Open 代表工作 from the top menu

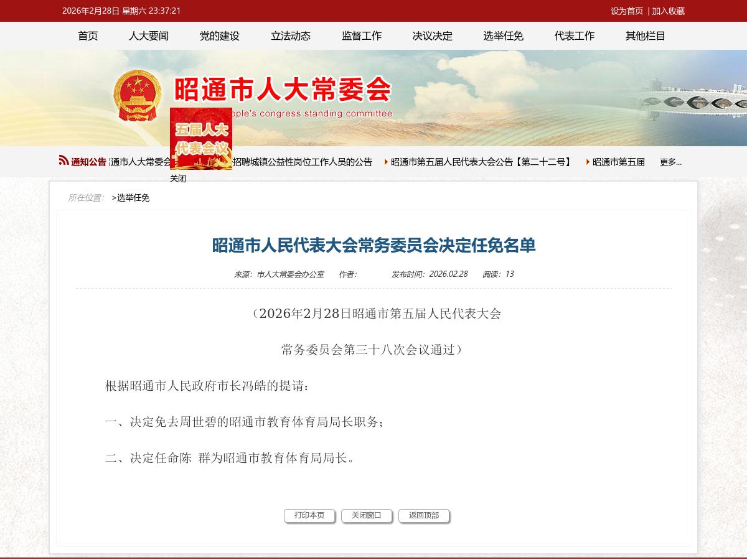coord(575,36)
